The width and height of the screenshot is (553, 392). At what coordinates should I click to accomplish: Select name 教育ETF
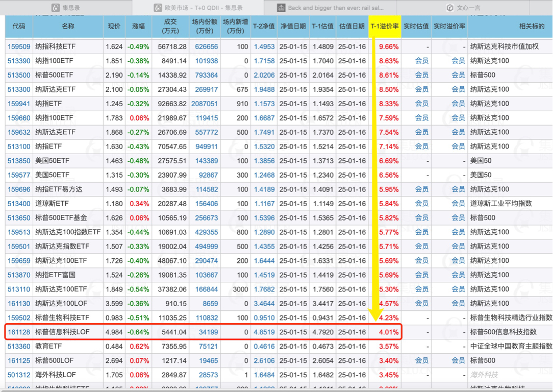[48, 347]
